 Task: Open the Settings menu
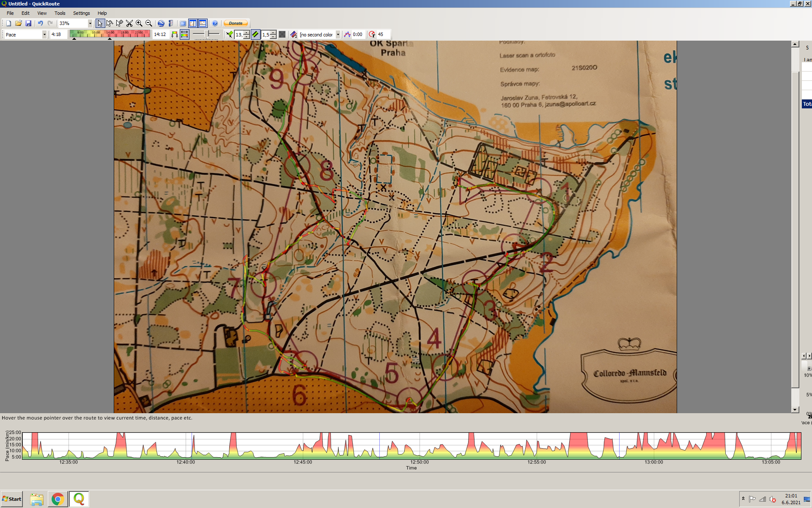point(81,13)
